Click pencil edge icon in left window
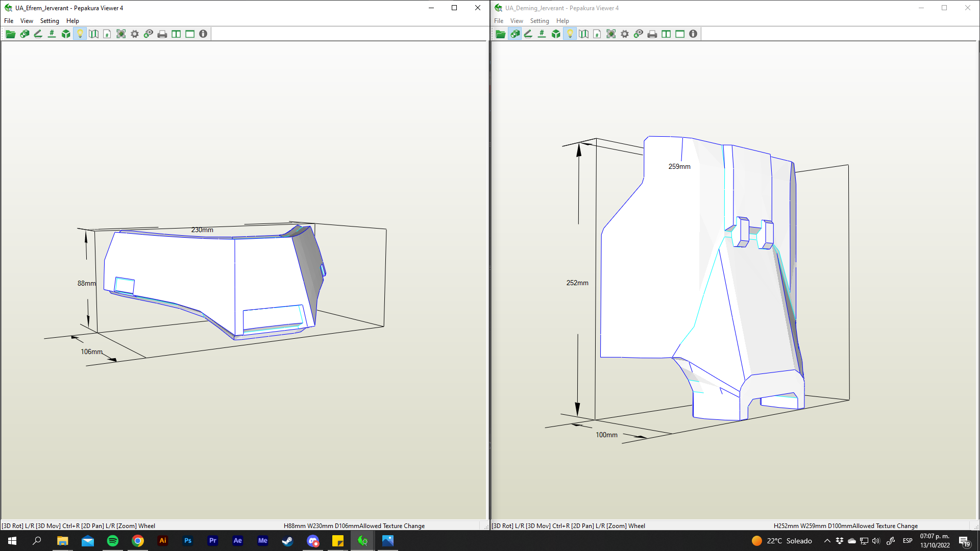The image size is (980, 551). [38, 34]
